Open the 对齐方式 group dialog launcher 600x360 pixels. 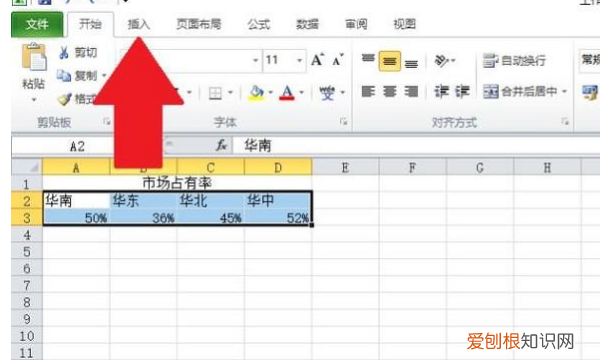point(565,122)
